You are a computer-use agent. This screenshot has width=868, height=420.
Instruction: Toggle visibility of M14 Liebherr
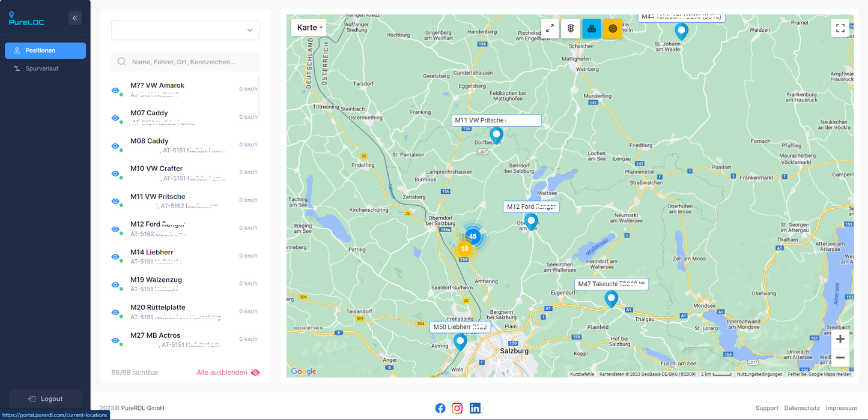tap(115, 257)
